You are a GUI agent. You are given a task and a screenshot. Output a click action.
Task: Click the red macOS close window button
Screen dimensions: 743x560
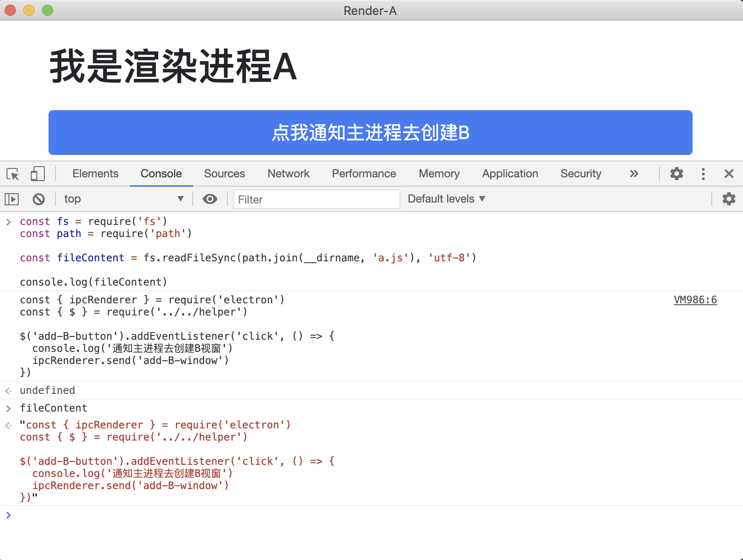[x=10, y=10]
